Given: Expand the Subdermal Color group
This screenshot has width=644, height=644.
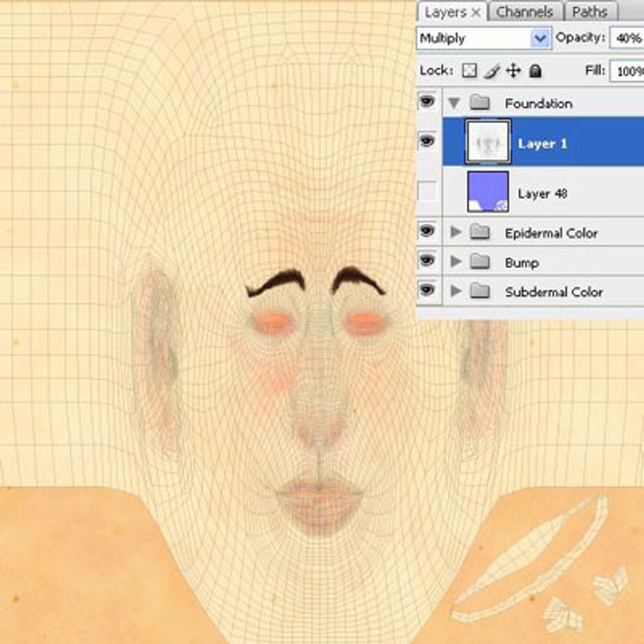Looking at the screenshot, I should coord(455,291).
